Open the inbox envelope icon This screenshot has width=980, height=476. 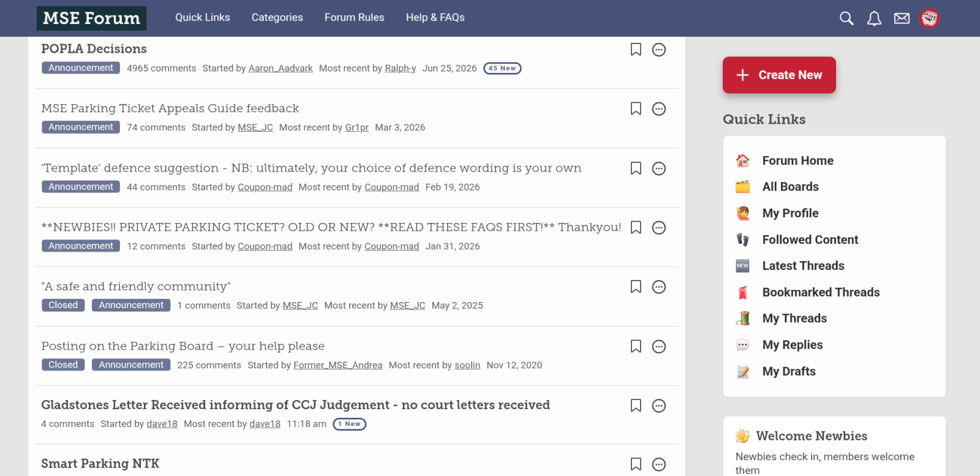click(902, 18)
